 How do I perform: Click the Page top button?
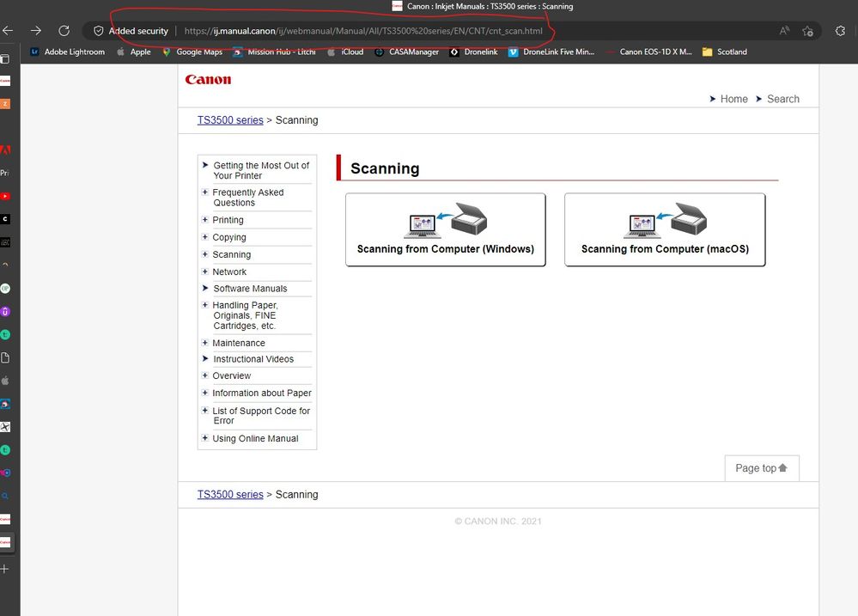coord(761,467)
